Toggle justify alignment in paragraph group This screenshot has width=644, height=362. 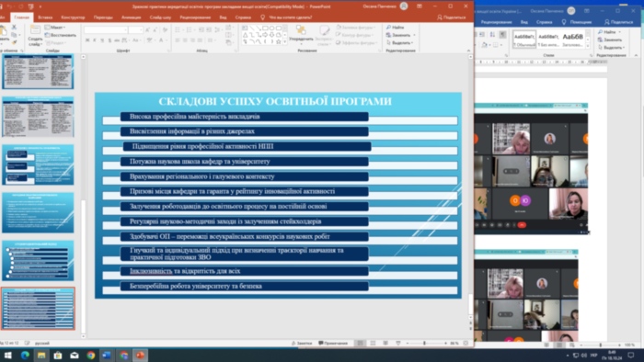point(200,40)
